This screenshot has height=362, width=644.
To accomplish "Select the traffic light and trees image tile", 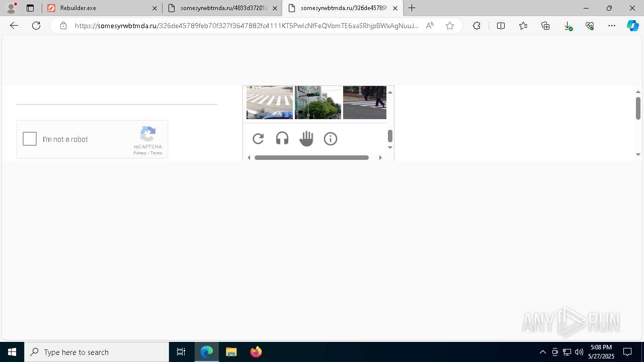I will pyautogui.click(x=318, y=103).
